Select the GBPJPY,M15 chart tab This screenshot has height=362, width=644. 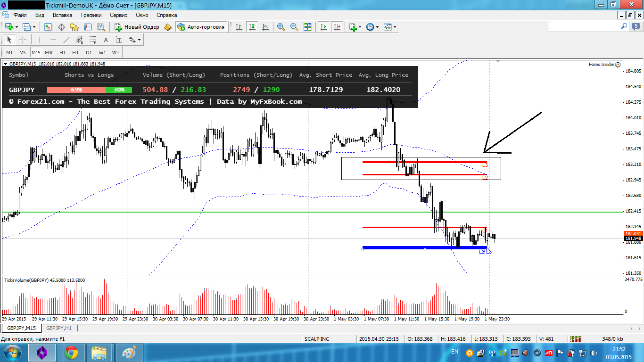coord(21,328)
